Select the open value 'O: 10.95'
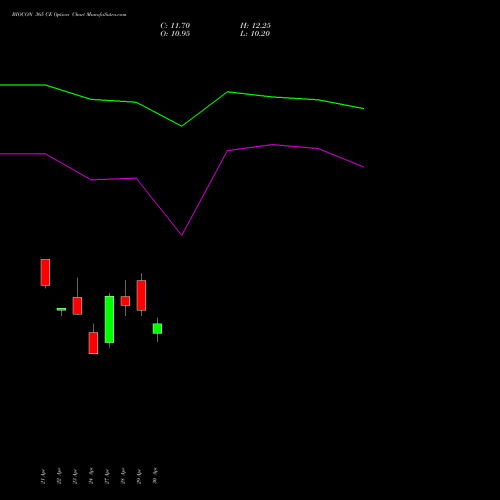 (175, 34)
